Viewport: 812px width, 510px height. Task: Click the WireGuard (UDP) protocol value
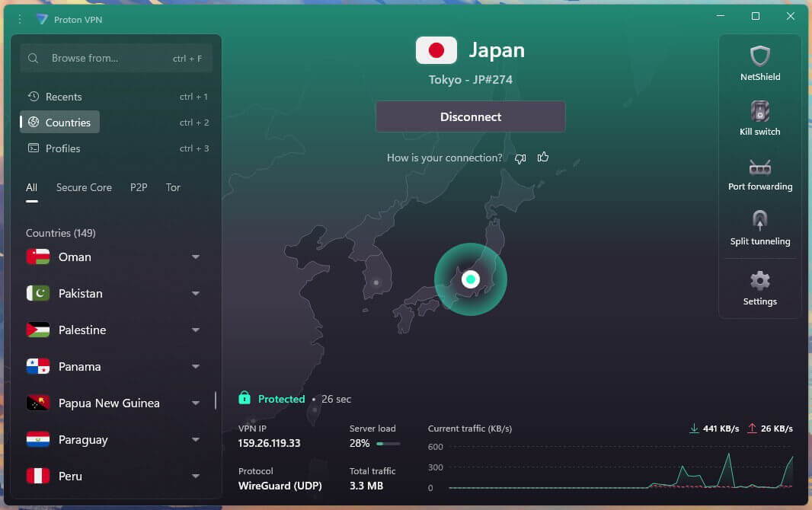pos(280,486)
